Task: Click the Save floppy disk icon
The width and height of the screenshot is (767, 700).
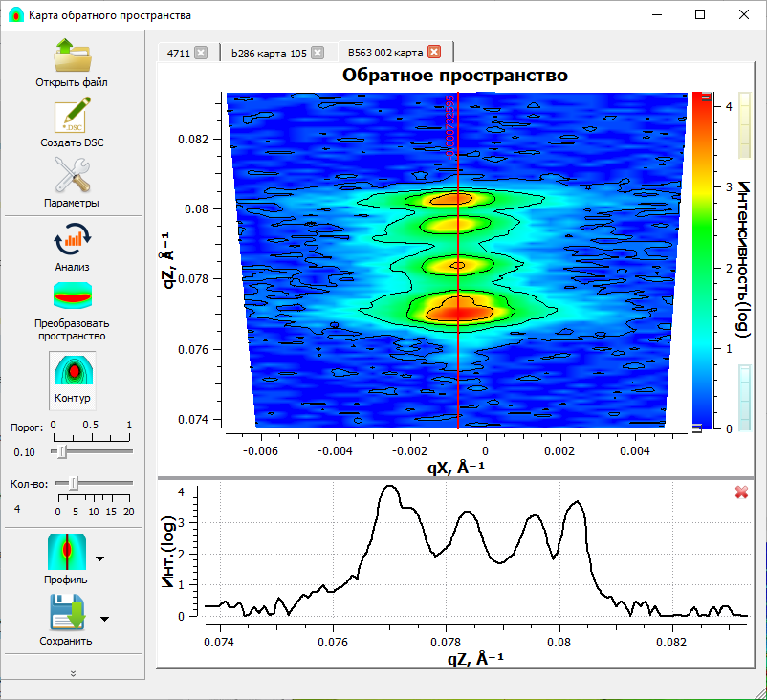Action: (x=66, y=613)
